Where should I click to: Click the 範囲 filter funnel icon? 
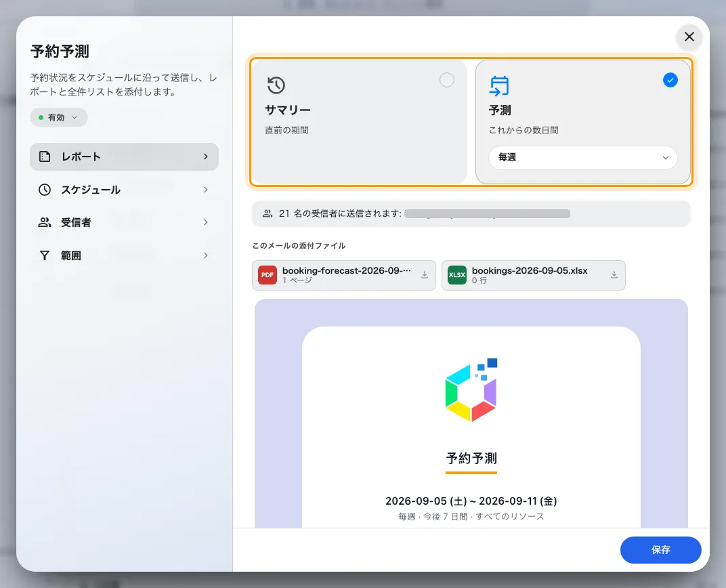[45, 255]
